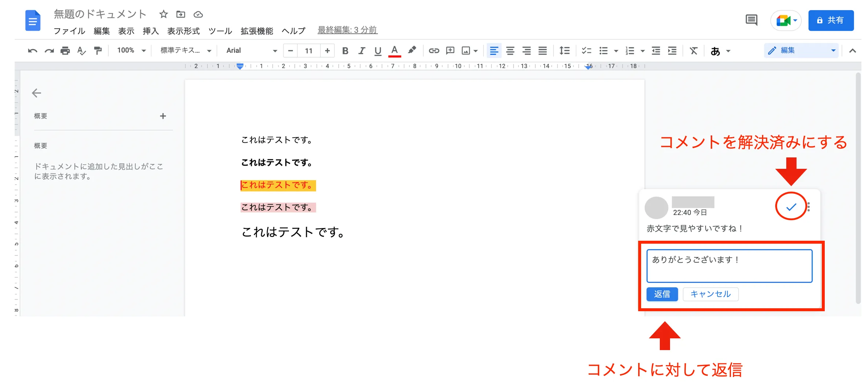Image resolution: width=868 pixels, height=389 pixels.
Task: Expand bulleted list style arrow
Action: pos(616,51)
